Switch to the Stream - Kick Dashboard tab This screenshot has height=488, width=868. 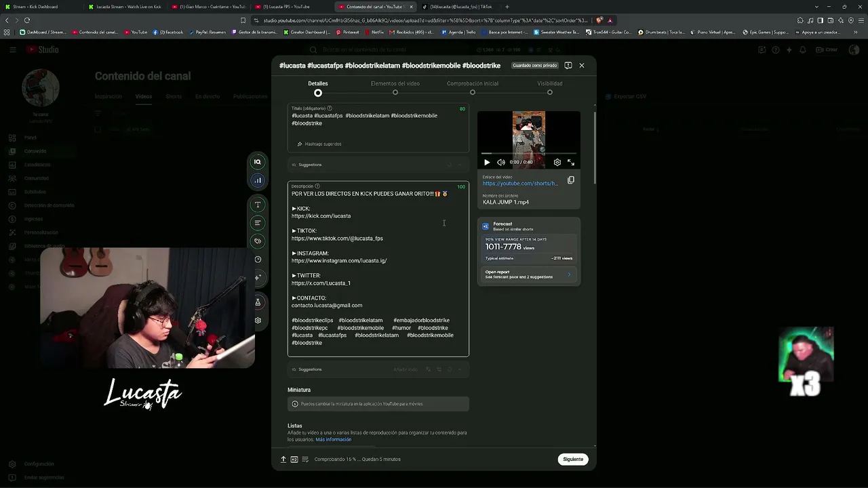click(42, 7)
